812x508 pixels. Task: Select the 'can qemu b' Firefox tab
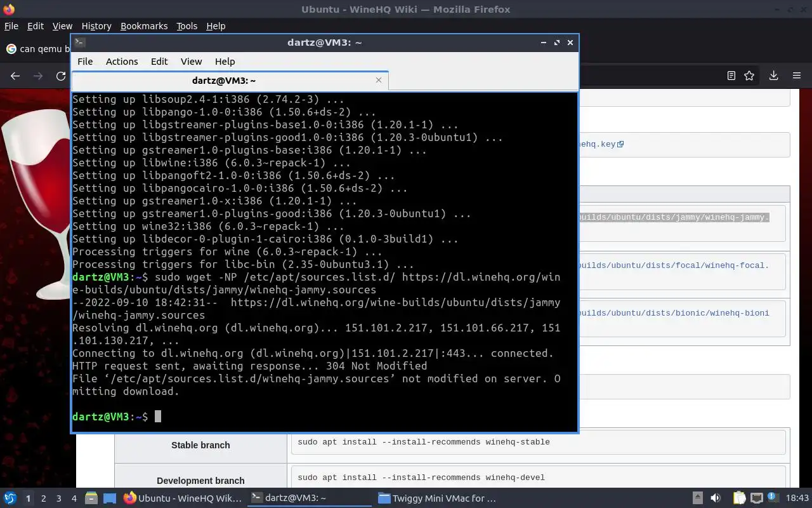click(37, 49)
